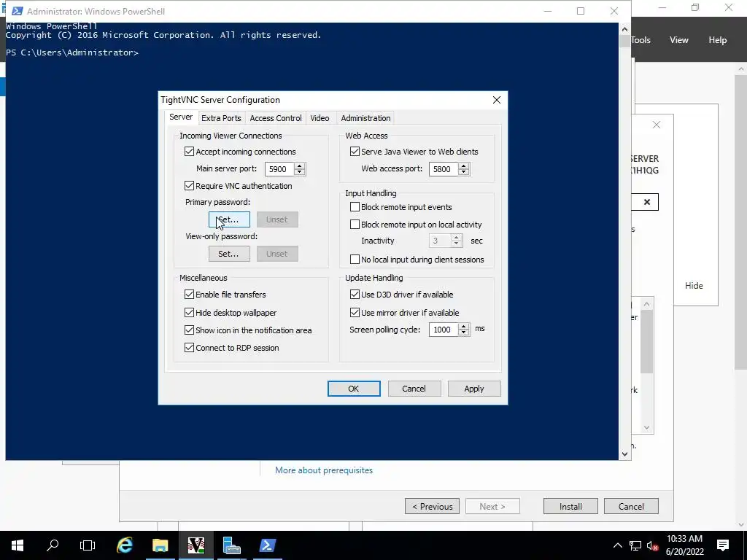Increase web access port value
This screenshot has height=560, width=747.
click(x=463, y=166)
